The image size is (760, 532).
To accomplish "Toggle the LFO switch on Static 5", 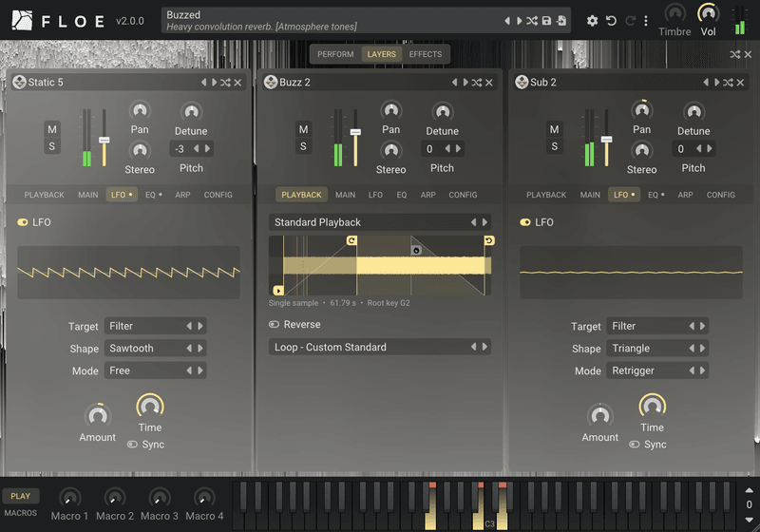I will pyautogui.click(x=22, y=222).
